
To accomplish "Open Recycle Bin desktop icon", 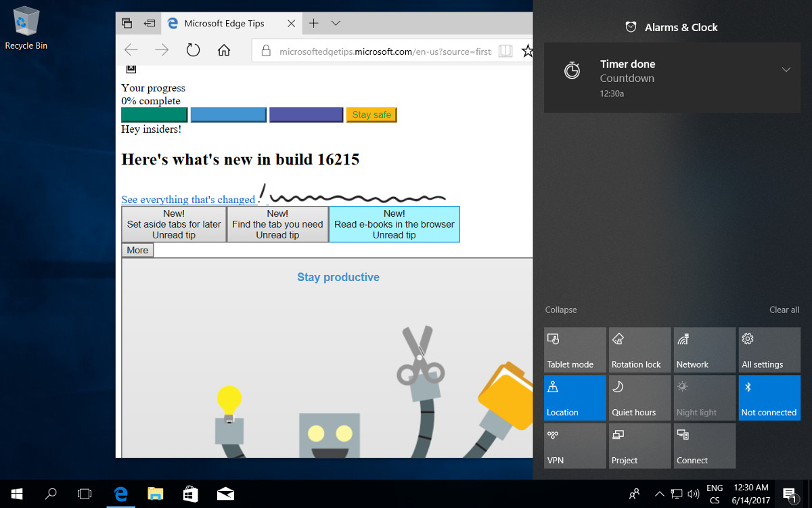I will [x=26, y=28].
